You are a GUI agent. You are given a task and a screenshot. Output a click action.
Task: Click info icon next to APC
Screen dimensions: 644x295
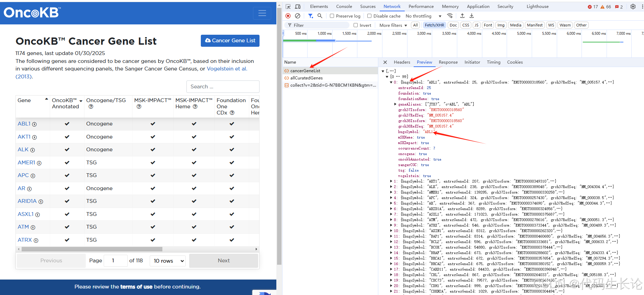pyautogui.click(x=33, y=176)
